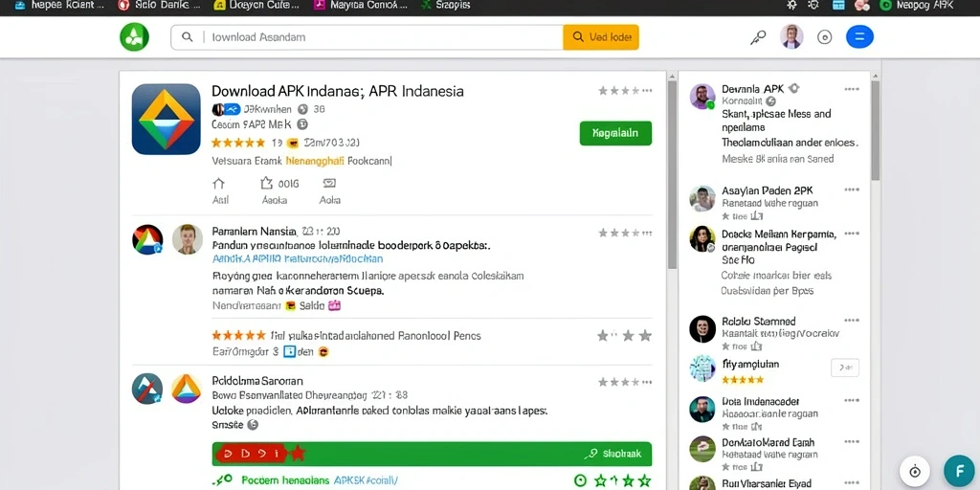
Task: Click 'Dewanla APK' sidebar title
Action: click(752, 89)
